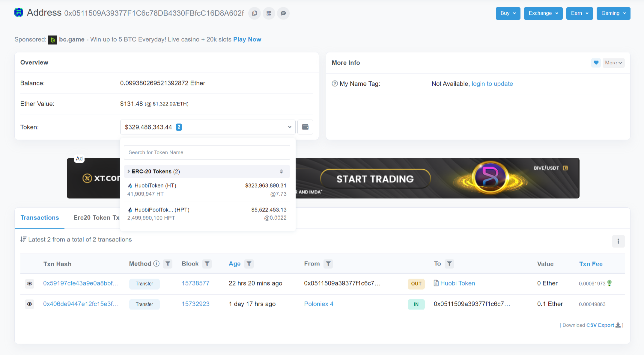Open block 15738577

tap(195, 283)
